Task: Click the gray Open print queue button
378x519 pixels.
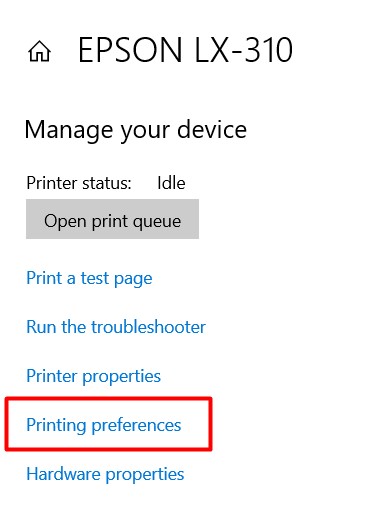Action: [x=112, y=219]
